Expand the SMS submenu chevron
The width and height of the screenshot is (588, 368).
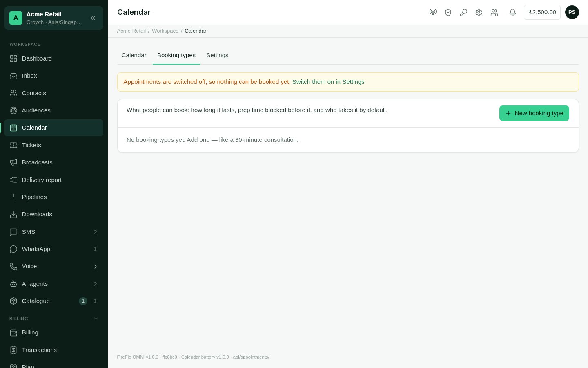(96, 232)
